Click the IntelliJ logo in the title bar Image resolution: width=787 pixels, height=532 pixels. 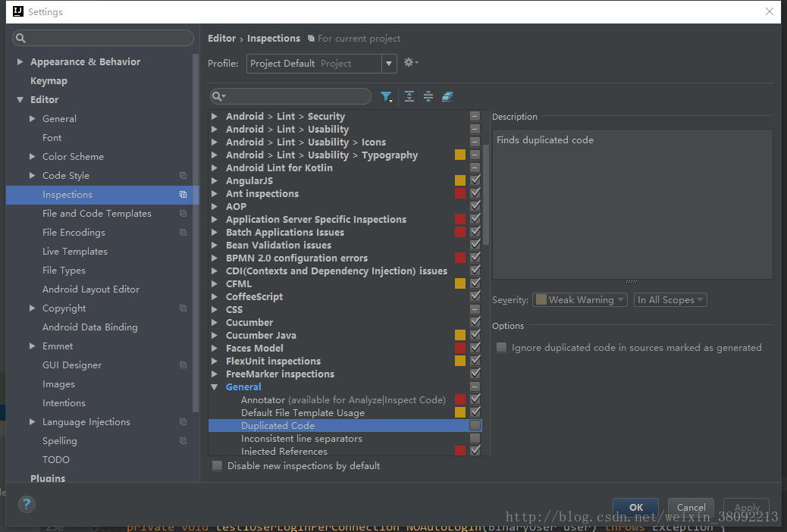(18, 11)
